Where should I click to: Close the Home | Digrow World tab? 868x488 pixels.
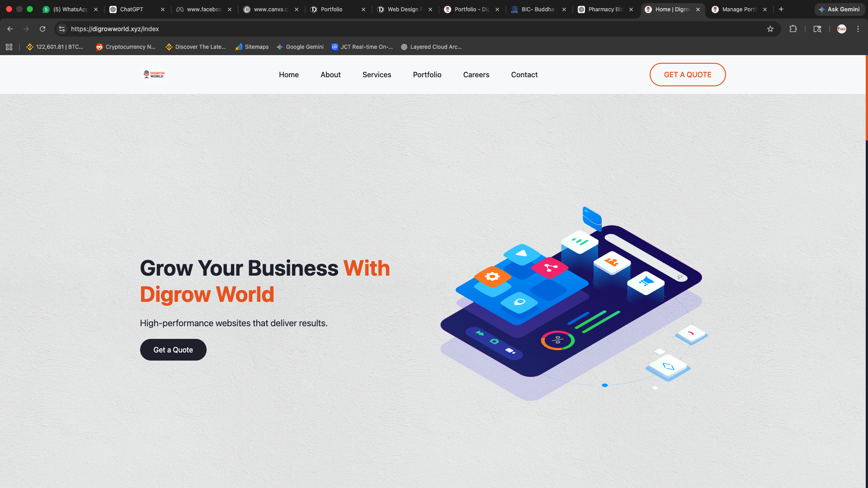(x=698, y=9)
